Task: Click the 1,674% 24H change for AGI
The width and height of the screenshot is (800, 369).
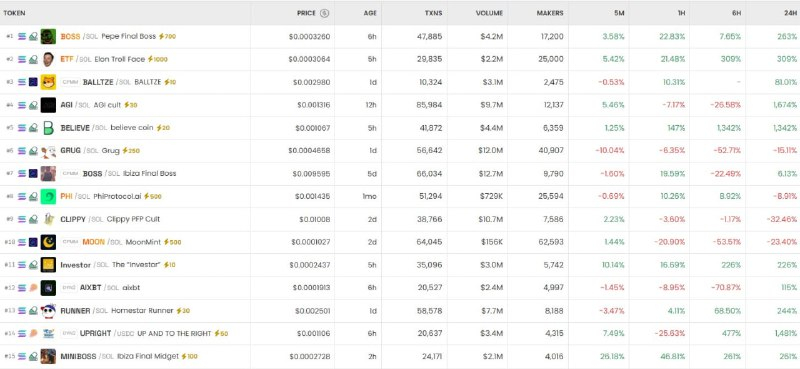Action: 785,105
